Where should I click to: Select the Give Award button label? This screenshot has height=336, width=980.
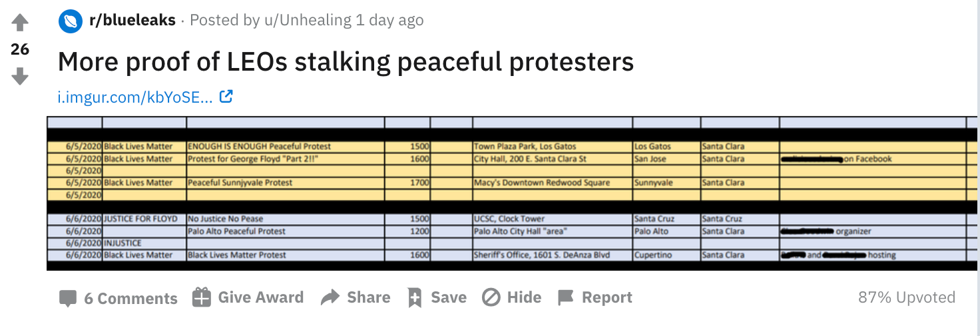tap(261, 297)
